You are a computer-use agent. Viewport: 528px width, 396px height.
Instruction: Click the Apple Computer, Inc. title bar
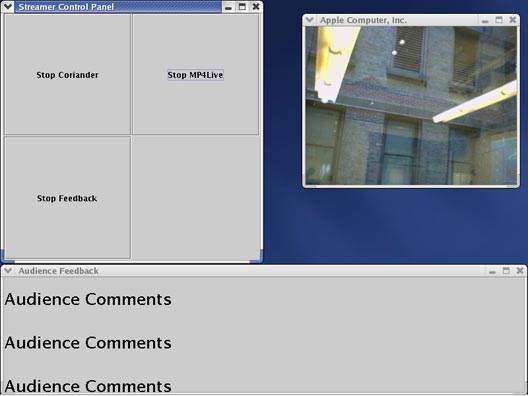(396, 20)
